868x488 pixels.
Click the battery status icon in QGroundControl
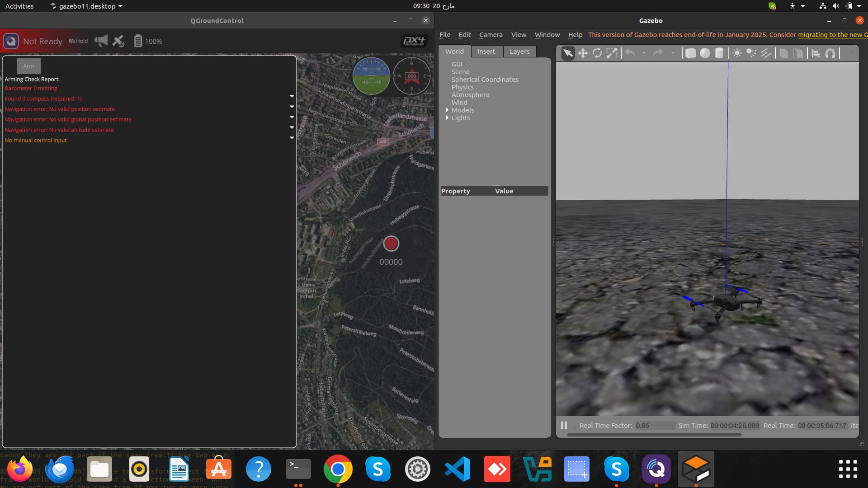[x=138, y=41]
